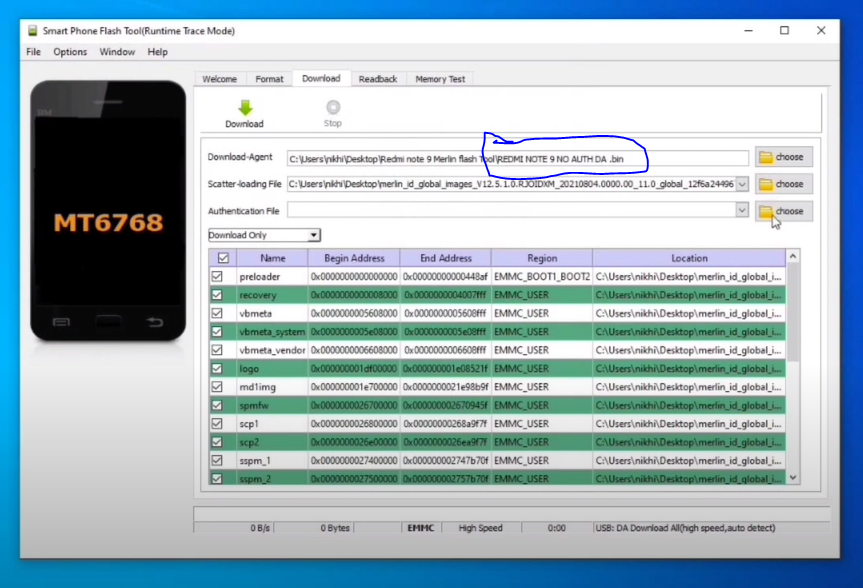863x588 pixels.
Task: Switch to the Welcome tab
Action: tap(220, 79)
